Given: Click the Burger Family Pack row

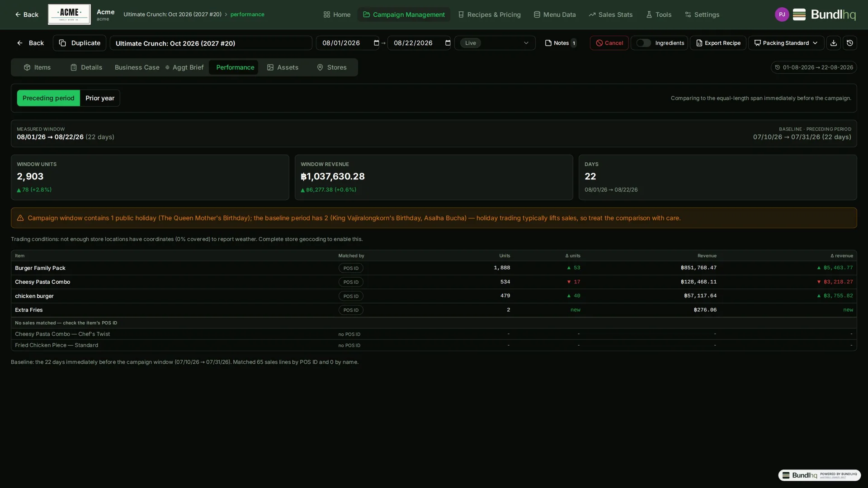Looking at the screenshot, I should click(x=434, y=268).
